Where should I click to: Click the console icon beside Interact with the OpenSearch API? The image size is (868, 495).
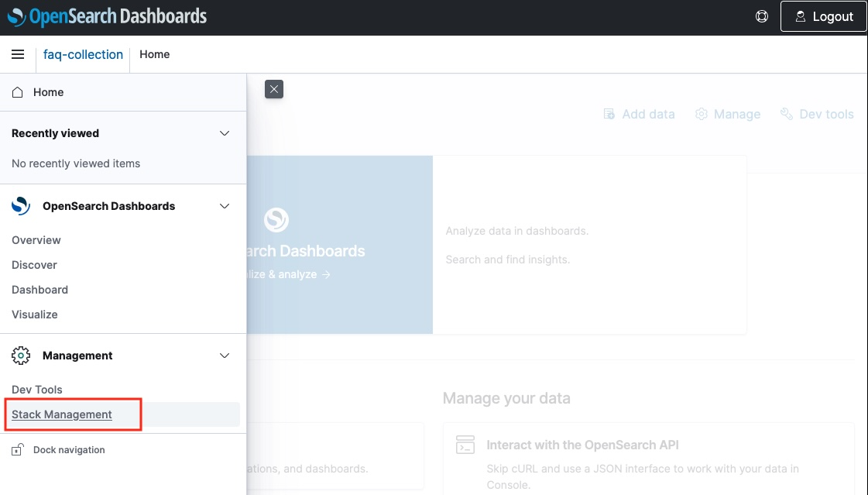(465, 445)
